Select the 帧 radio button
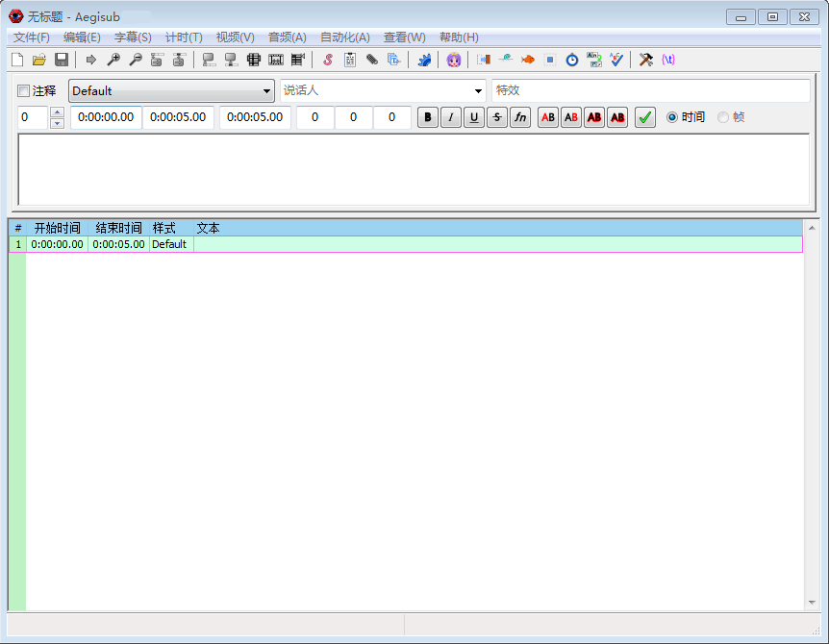829x644 pixels. point(723,117)
